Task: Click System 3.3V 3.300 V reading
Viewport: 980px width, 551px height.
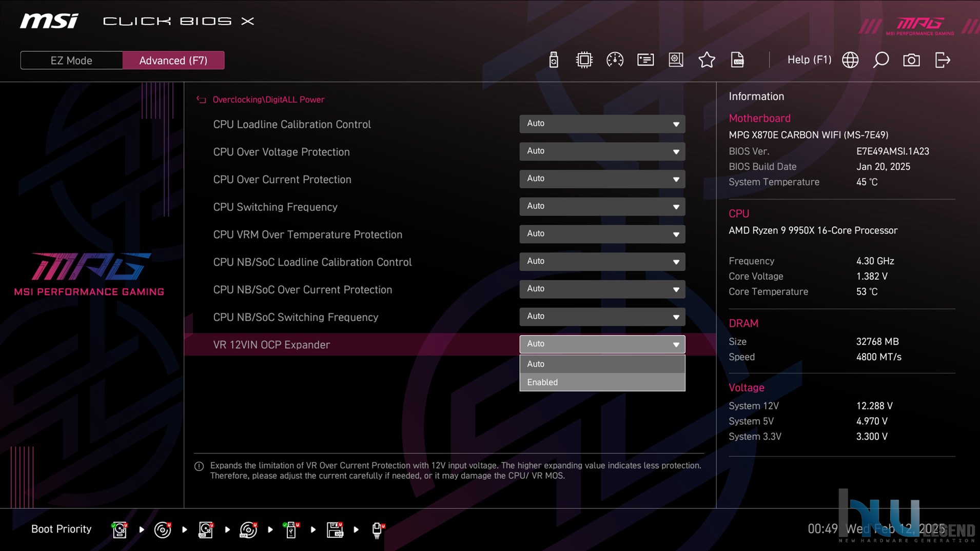Action: tap(872, 437)
